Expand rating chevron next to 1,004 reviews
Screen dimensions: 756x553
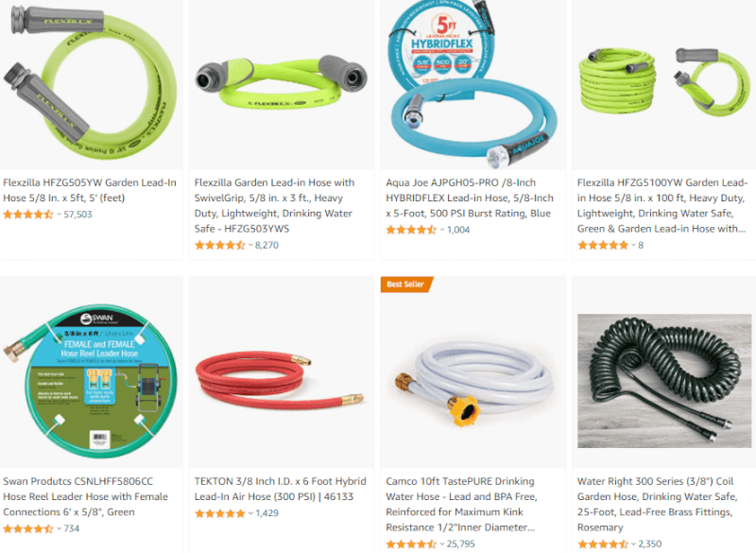(x=441, y=230)
